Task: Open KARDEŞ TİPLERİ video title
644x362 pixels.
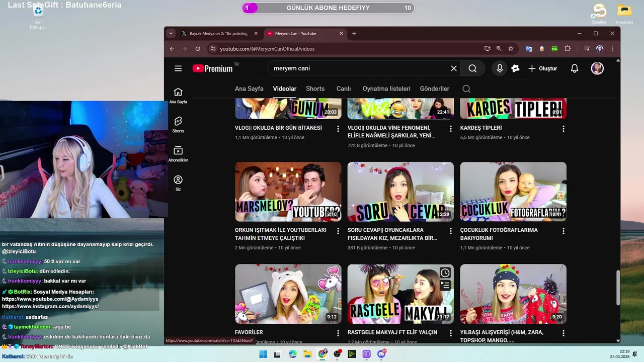Action: click(481, 128)
